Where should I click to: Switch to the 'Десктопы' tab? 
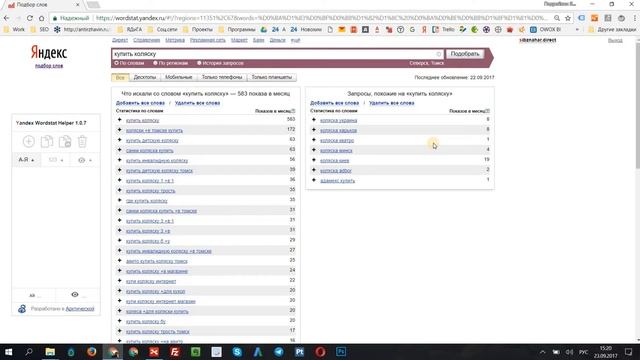coord(144,77)
